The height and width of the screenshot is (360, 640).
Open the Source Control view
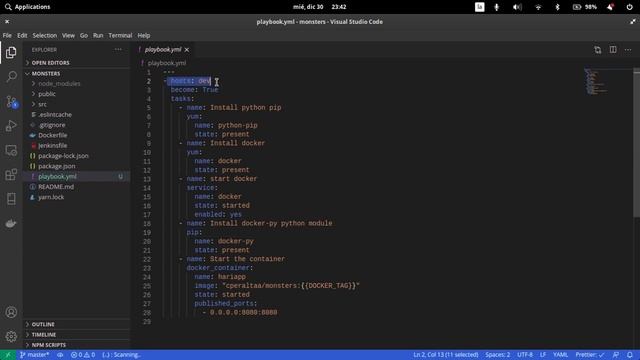click(11, 101)
